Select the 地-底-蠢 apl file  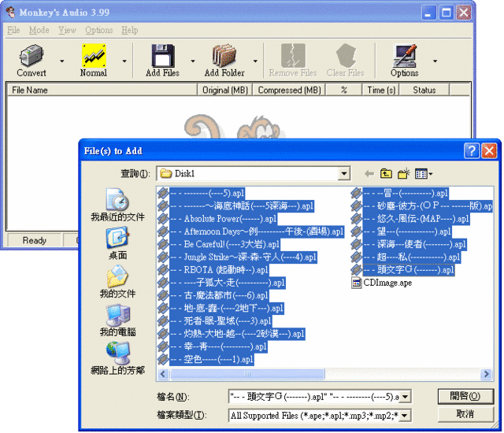click(x=220, y=309)
